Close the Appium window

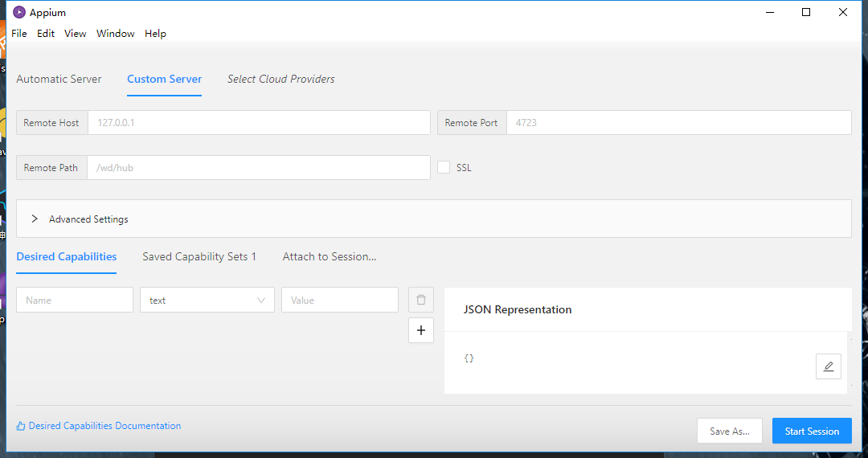pyautogui.click(x=842, y=12)
